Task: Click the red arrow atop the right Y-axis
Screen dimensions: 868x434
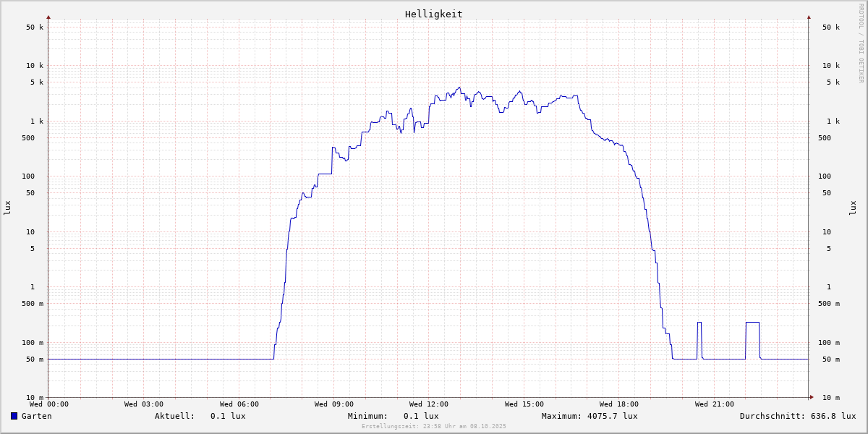Action: click(x=809, y=17)
